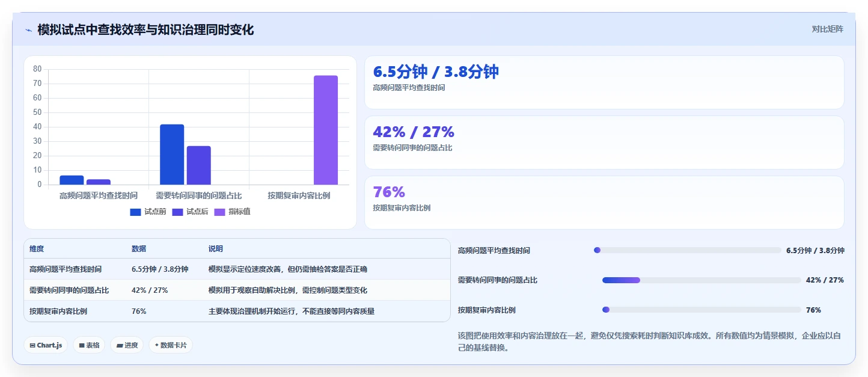868x377 pixels.
Task: Click the table note about 抽检答案是否正确
Action: coord(288,269)
